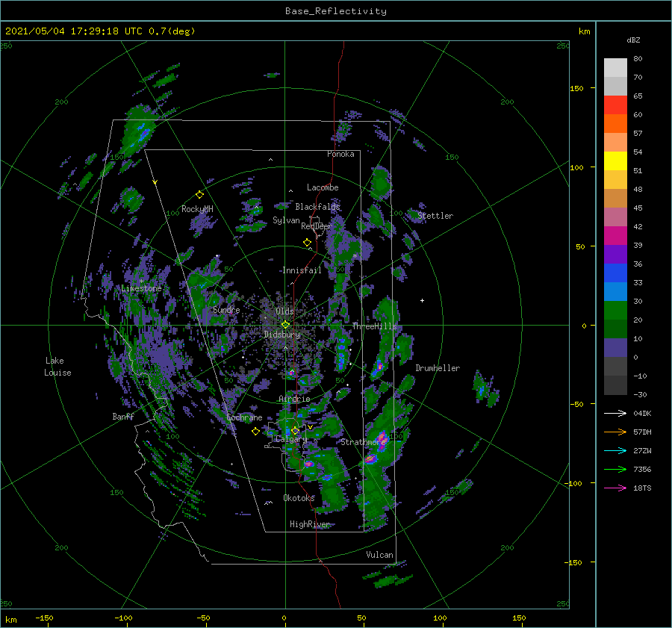Click the 18TS legend text
Image resolution: width=672 pixels, height=628 pixels.
(642, 488)
